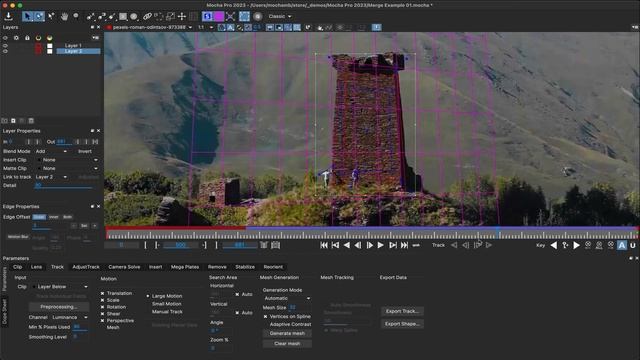Toggle the Translation motion checkbox
This screenshot has width=640, height=360.
click(x=102, y=293)
